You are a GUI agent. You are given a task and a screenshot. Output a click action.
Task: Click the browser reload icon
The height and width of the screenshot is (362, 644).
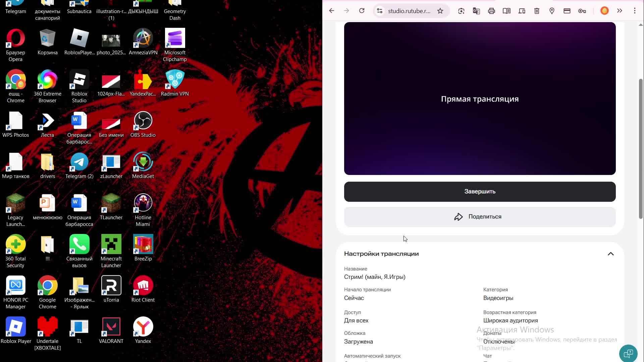click(362, 11)
